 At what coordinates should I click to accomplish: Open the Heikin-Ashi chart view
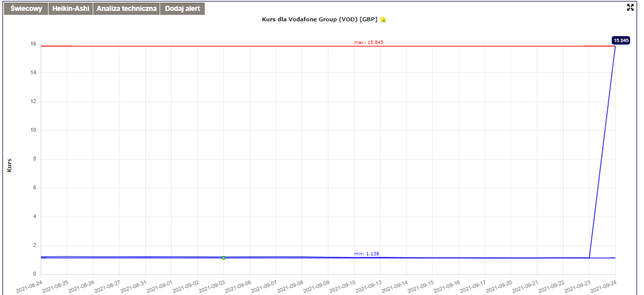(70, 9)
